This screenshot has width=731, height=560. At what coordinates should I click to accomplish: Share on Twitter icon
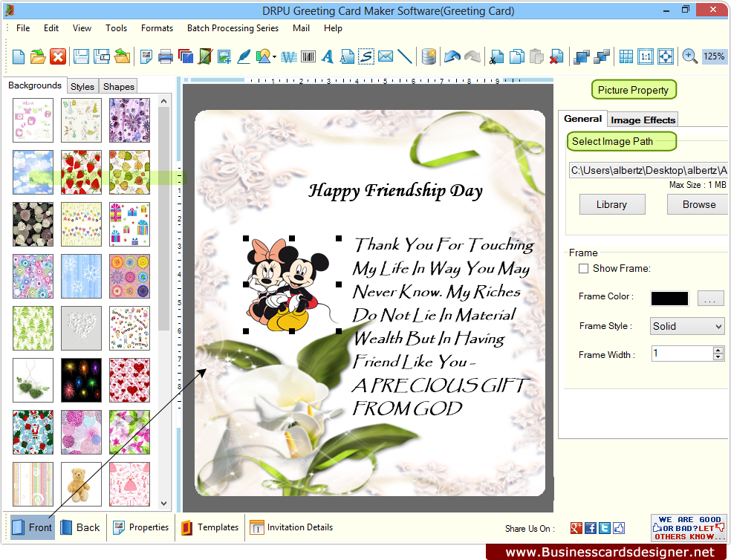[x=605, y=528]
